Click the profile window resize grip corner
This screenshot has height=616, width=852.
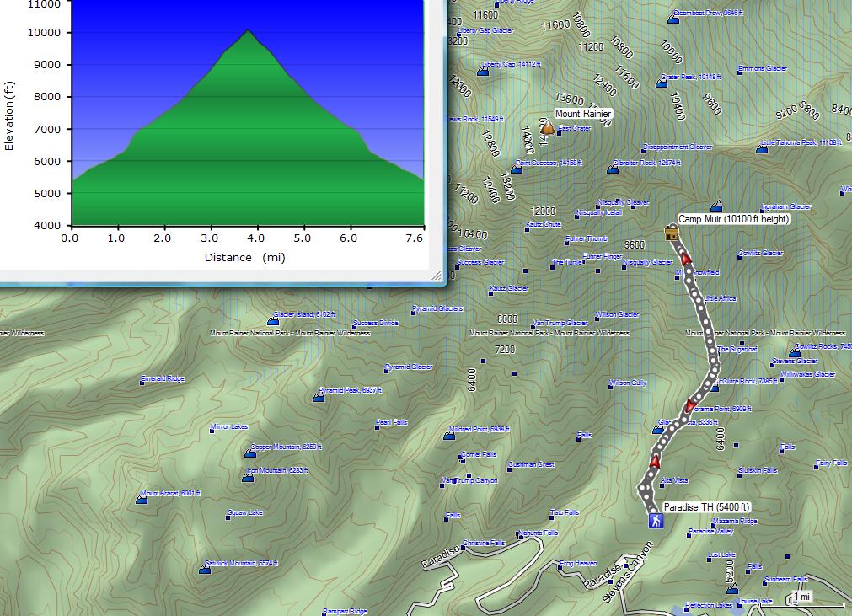click(x=437, y=276)
